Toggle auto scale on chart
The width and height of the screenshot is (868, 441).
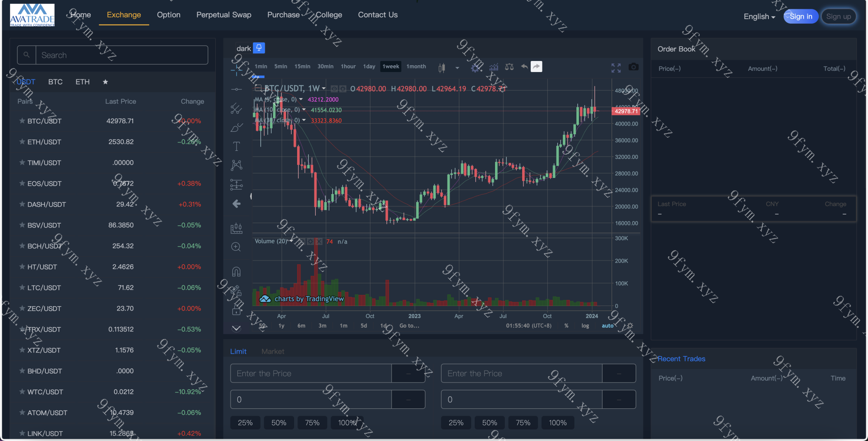pos(607,326)
